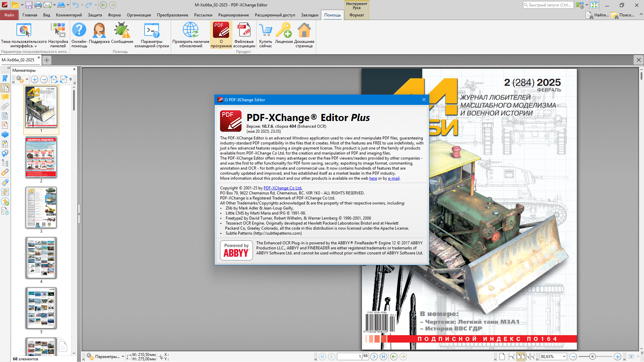Expand UI theme dropdown arrow

36,46
